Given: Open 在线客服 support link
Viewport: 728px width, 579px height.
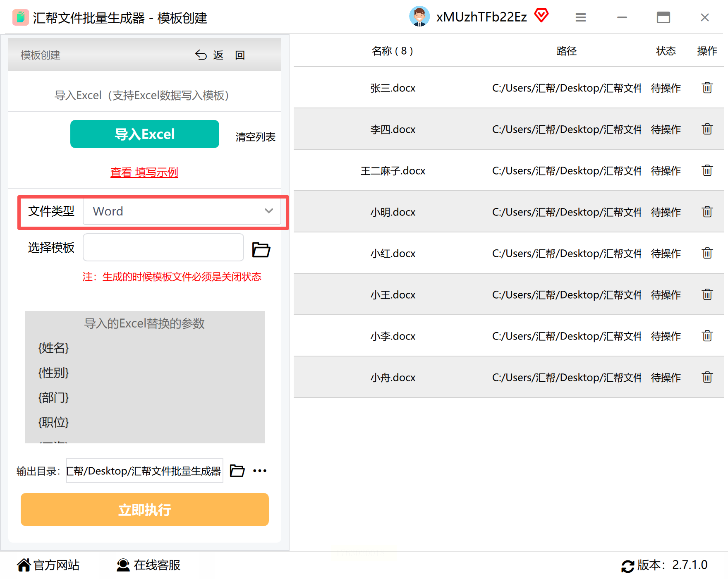Looking at the screenshot, I should [x=148, y=565].
